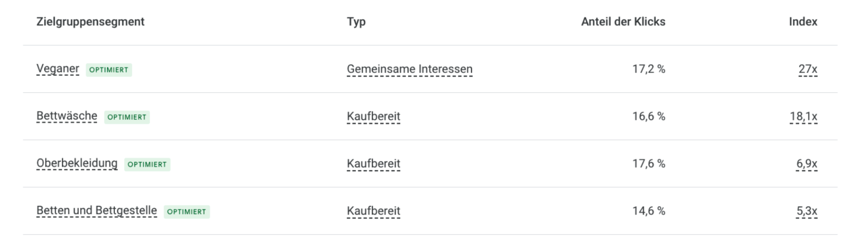Open the Oberbekleidung audience segment link

pos(77,164)
